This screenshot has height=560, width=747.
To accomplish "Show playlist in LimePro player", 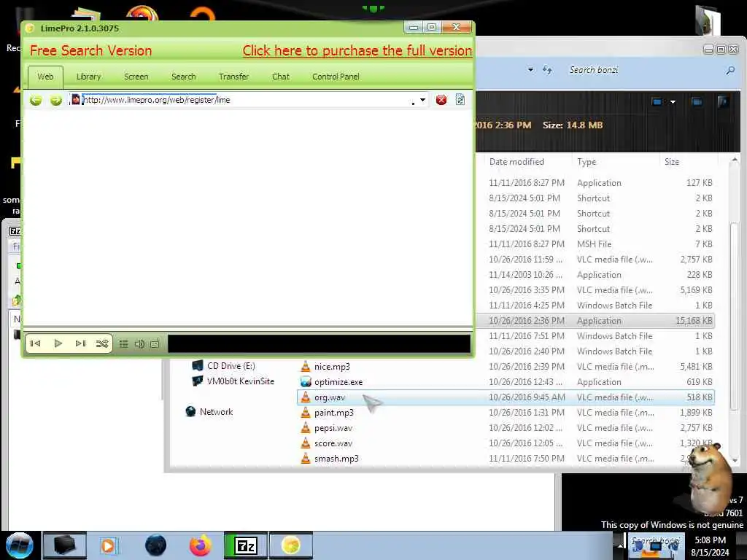I will coord(123,343).
